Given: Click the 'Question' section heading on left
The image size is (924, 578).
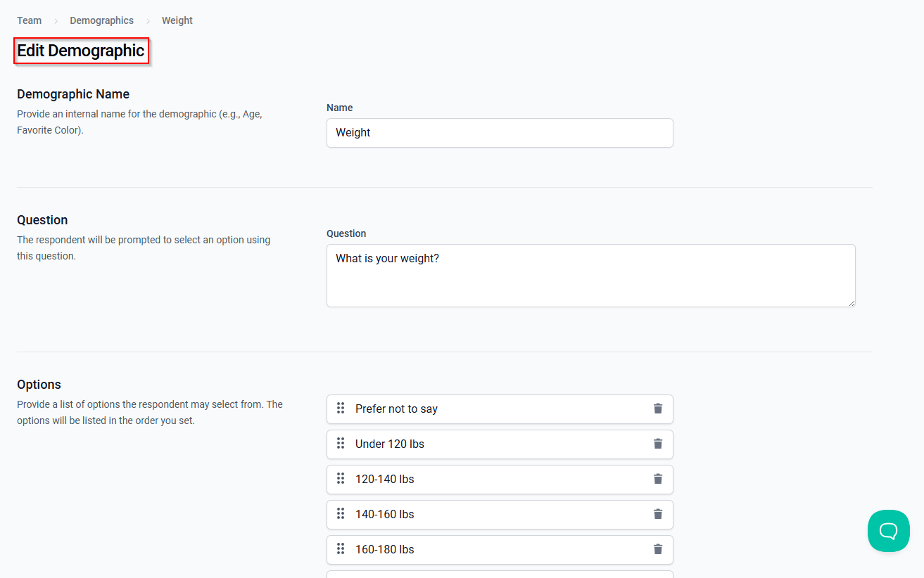Looking at the screenshot, I should click(x=42, y=220).
